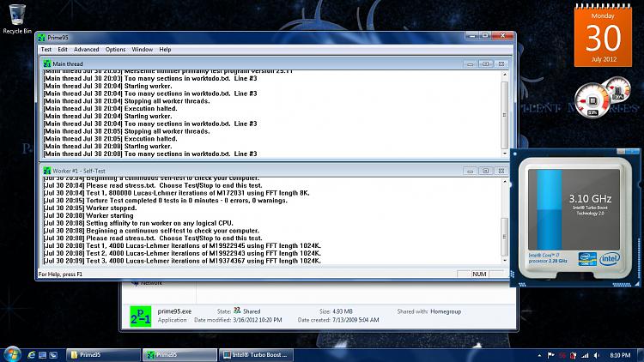Close the Worker #1 Self-Test sub-window
This screenshot has width=644, height=362.
[501, 172]
